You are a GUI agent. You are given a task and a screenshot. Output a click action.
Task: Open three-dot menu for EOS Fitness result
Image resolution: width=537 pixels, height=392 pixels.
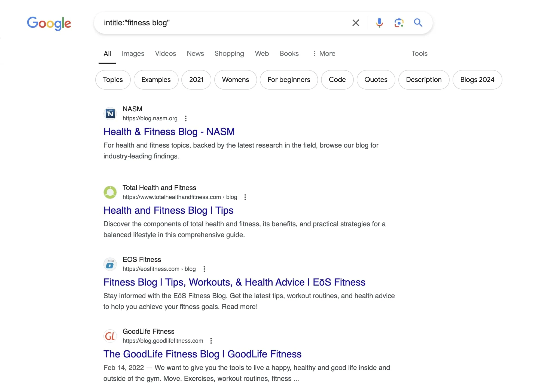204,269
